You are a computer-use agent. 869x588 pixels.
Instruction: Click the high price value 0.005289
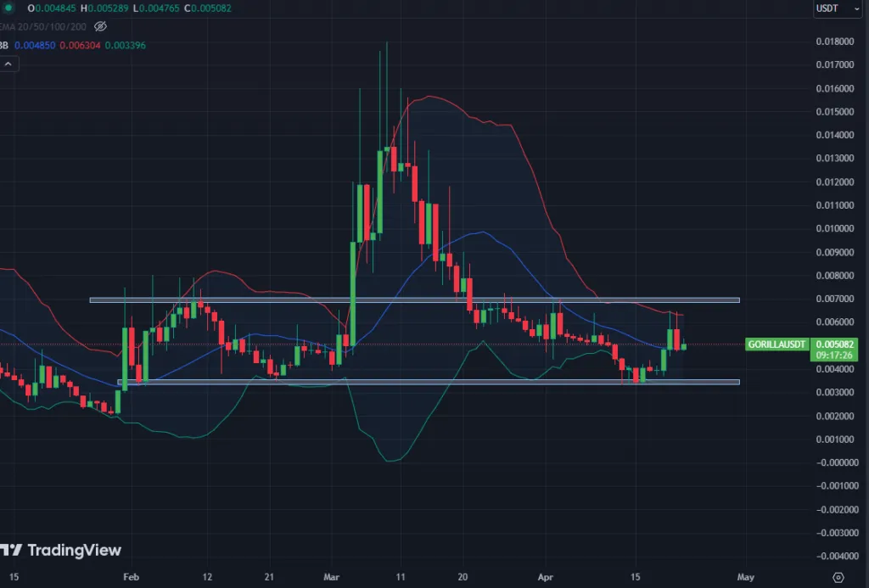click(x=109, y=8)
